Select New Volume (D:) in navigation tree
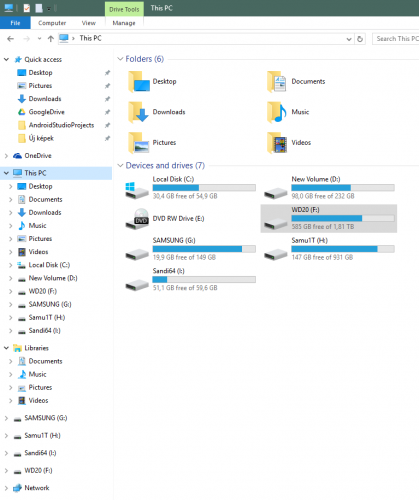The height and width of the screenshot is (500, 419). click(53, 278)
